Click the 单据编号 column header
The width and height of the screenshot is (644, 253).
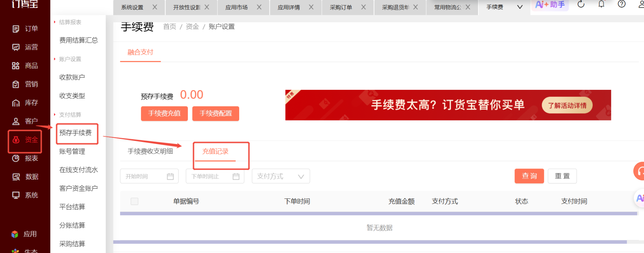tap(186, 202)
